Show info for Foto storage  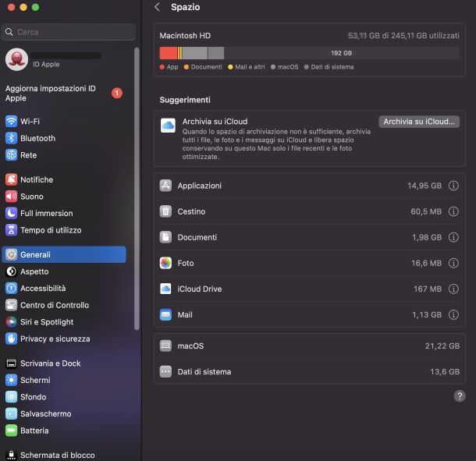coord(453,263)
